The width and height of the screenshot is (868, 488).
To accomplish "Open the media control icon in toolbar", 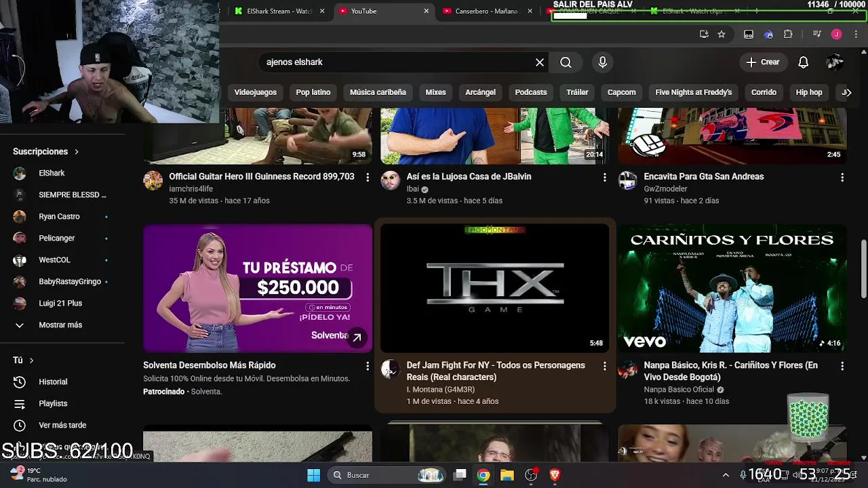I will click(816, 34).
